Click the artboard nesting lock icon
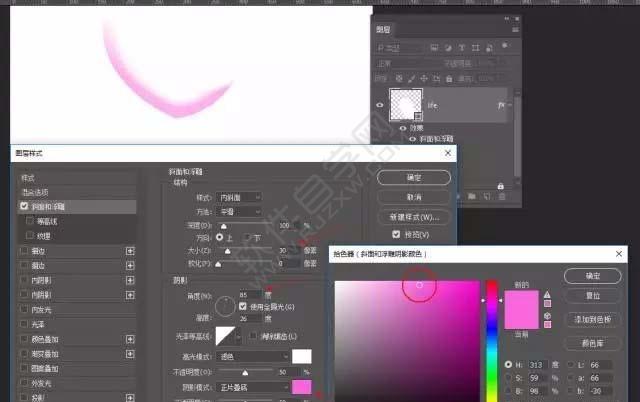 [x=436, y=78]
